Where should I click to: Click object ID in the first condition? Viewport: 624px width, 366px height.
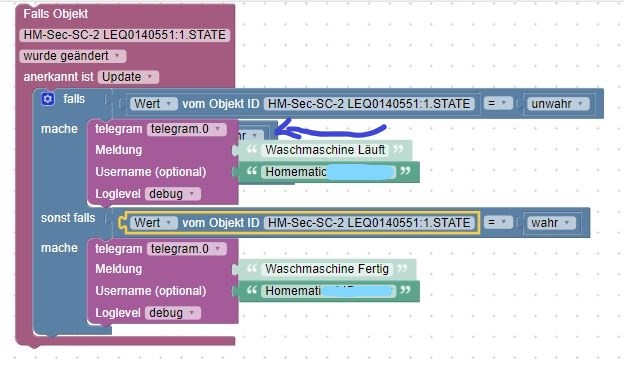tap(369, 104)
